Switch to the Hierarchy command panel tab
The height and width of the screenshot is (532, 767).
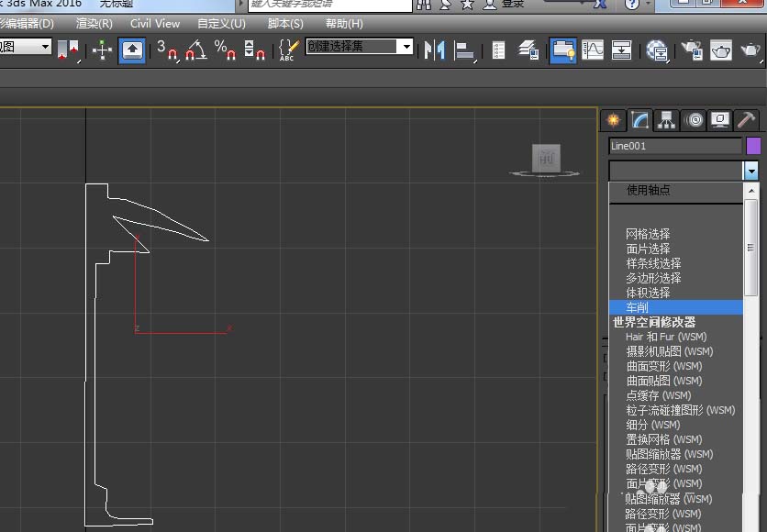pyautogui.click(x=666, y=120)
